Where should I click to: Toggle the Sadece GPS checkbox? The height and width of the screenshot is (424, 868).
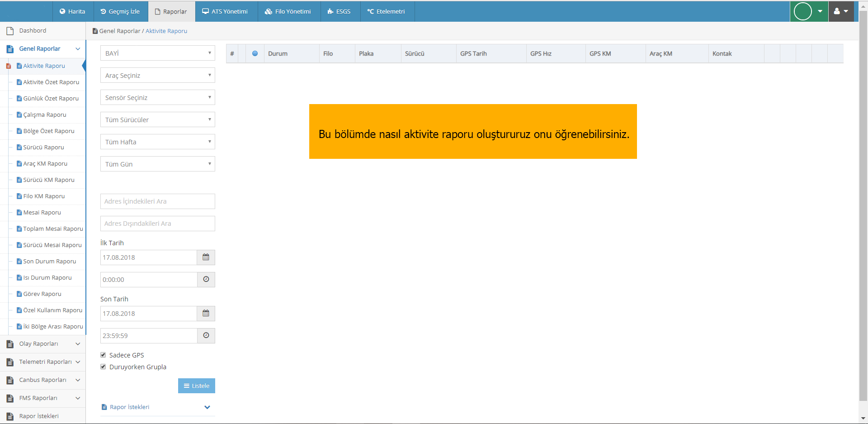[x=103, y=355]
